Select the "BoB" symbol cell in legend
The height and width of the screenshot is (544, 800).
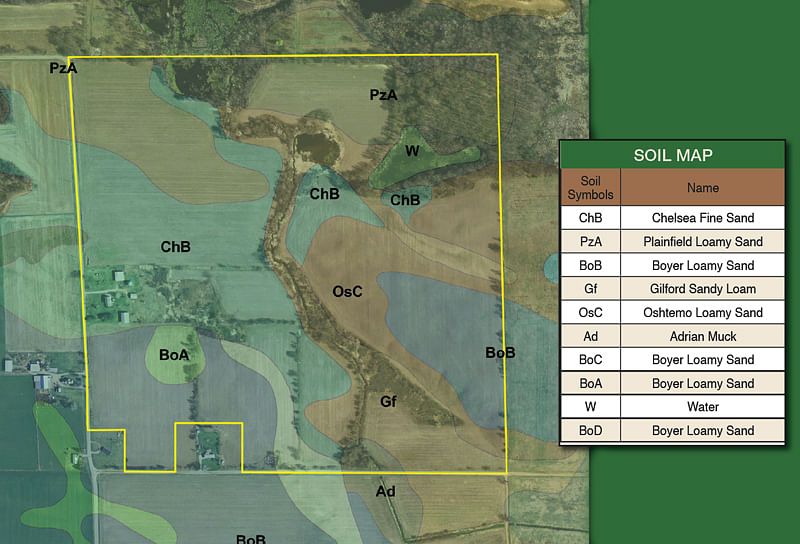pos(590,265)
